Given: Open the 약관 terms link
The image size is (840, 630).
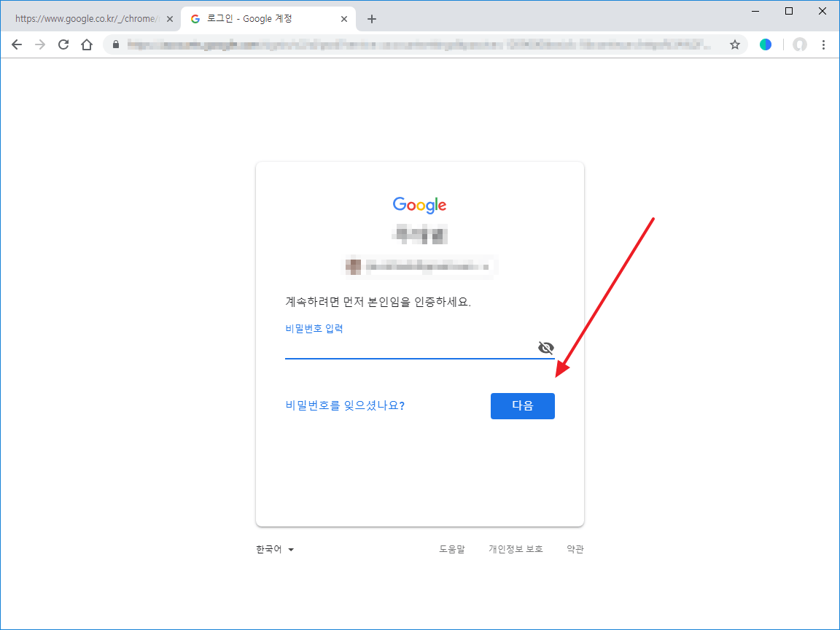Looking at the screenshot, I should coord(575,549).
